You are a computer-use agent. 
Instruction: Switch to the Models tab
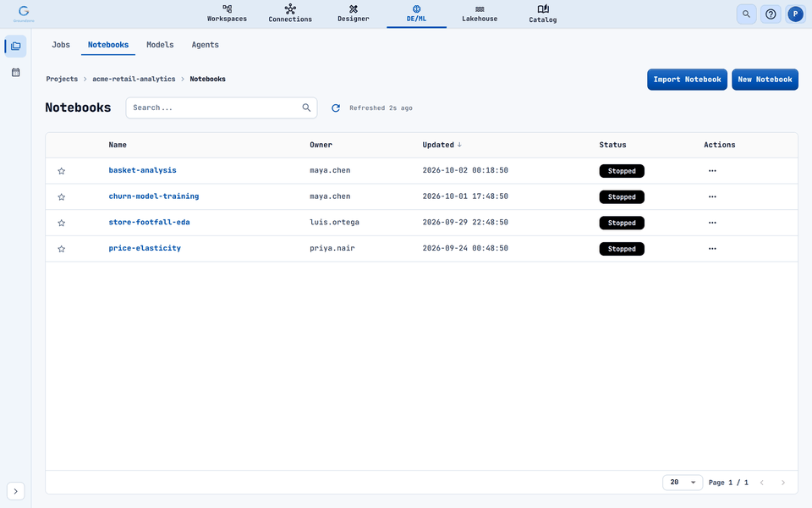click(x=160, y=45)
